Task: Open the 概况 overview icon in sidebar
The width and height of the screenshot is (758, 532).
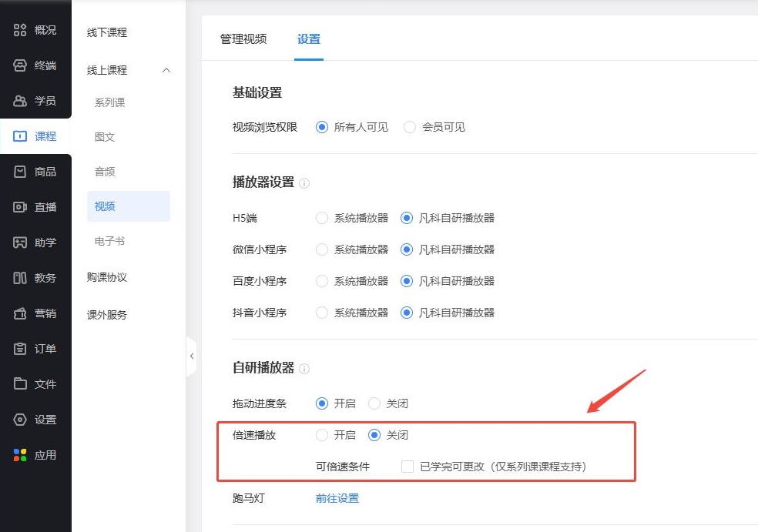Action: click(x=20, y=30)
